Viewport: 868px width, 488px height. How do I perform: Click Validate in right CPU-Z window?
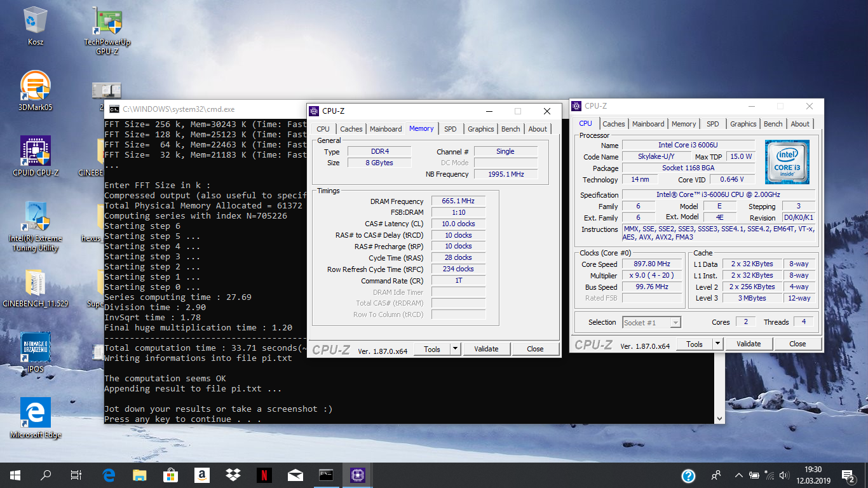[x=749, y=344]
